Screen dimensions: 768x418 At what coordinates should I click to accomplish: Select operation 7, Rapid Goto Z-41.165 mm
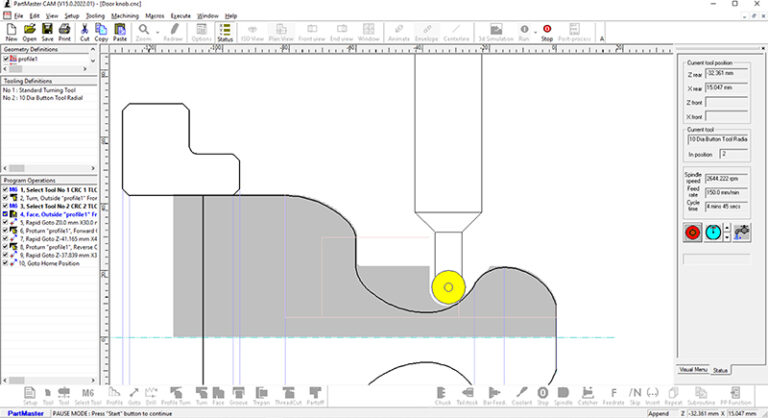point(58,239)
